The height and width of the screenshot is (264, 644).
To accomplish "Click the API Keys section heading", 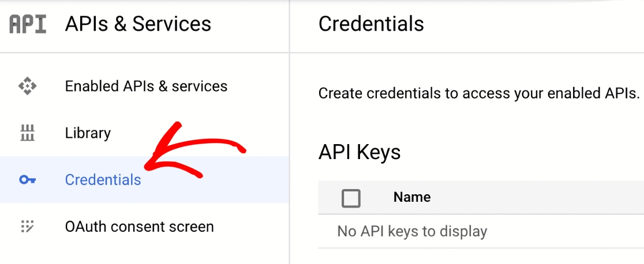I will (359, 152).
